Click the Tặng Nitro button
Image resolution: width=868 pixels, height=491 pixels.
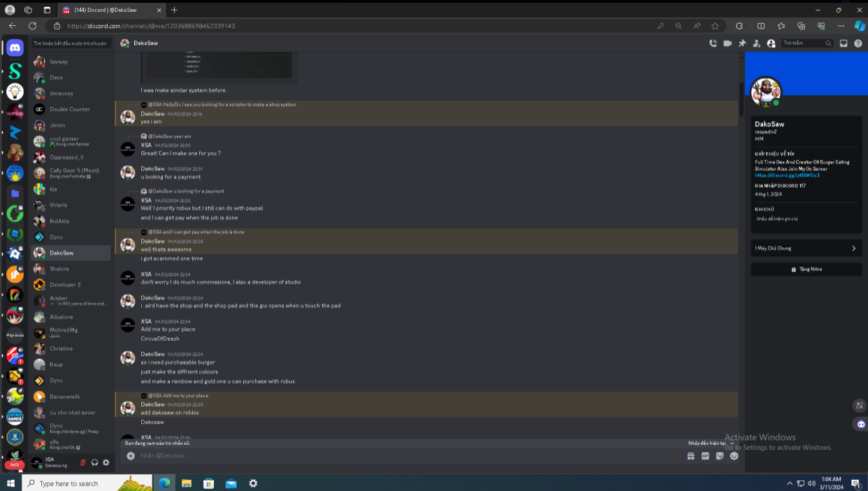click(806, 269)
